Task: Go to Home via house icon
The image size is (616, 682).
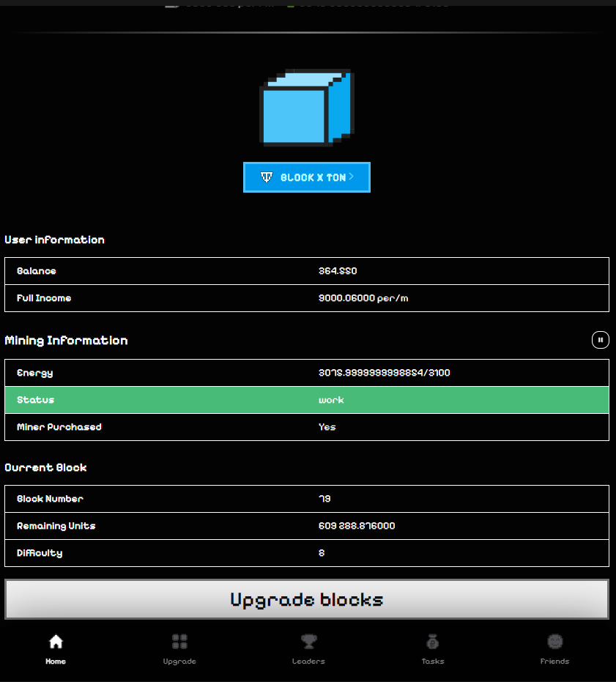Action: click(x=56, y=641)
